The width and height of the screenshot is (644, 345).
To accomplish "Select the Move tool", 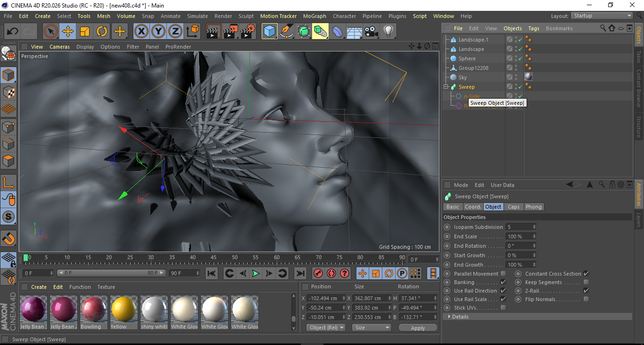I will click(x=68, y=32).
